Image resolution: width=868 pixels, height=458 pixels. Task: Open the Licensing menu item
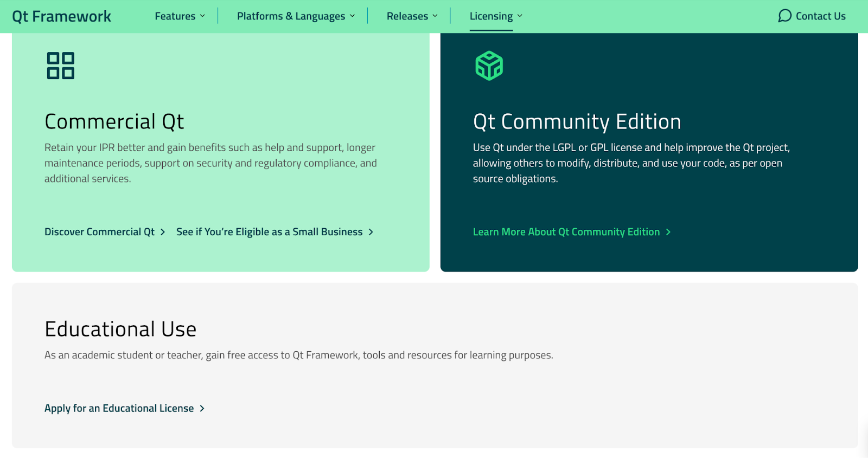coord(490,16)
